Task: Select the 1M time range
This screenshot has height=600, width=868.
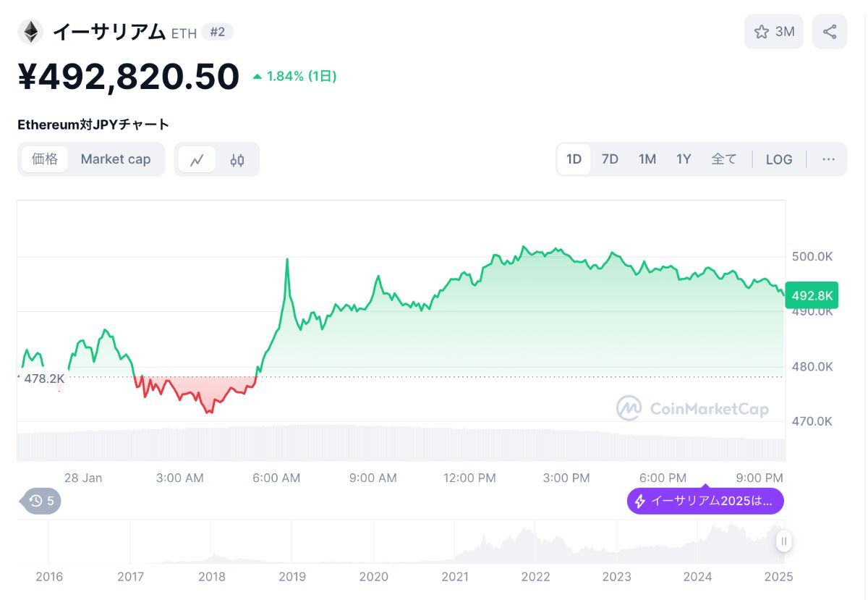Action: coord(647,159)
